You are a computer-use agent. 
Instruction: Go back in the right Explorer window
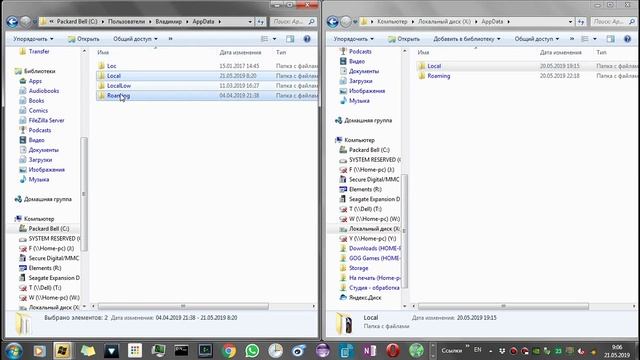[x=333, y=22]
